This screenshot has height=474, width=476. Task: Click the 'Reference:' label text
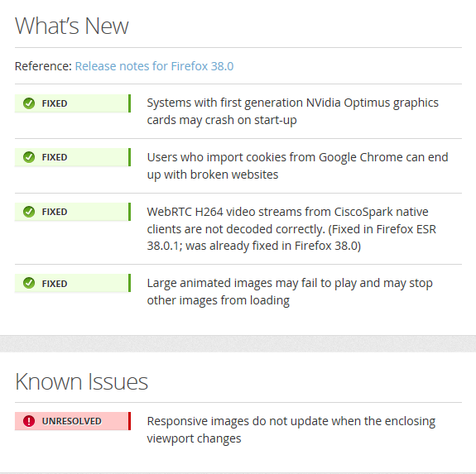[43, 66]
